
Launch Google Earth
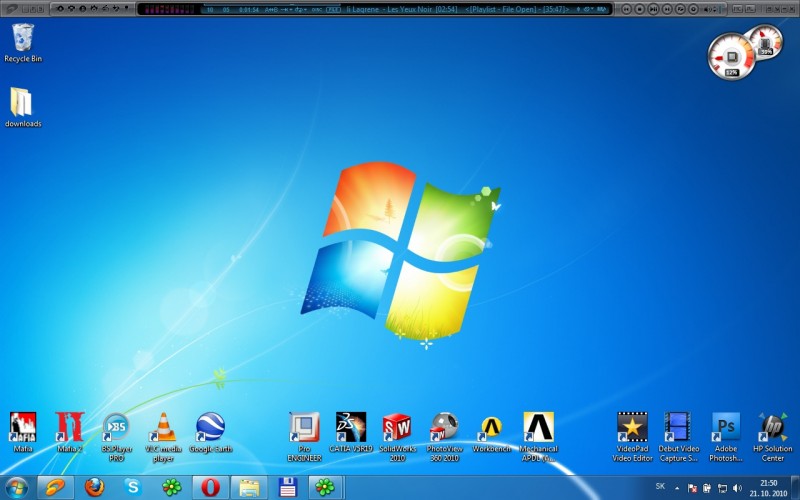[210, 427]
